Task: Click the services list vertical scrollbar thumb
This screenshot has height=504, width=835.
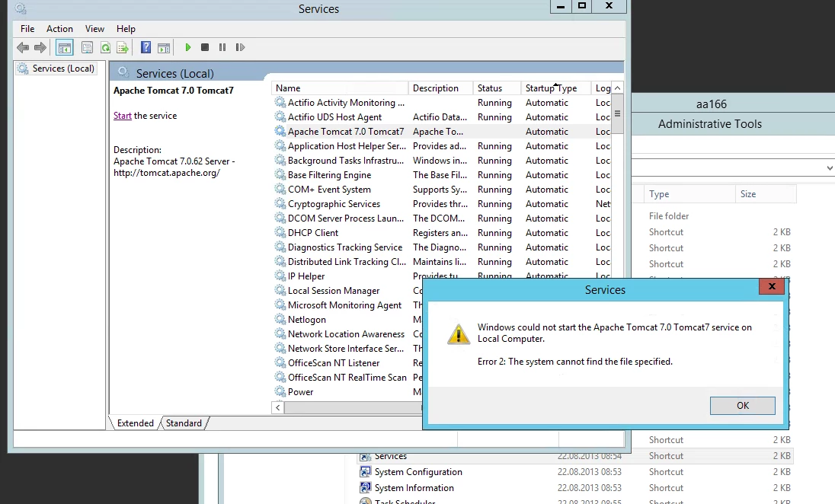Action: pyautogui.click(x=617, y=113)
